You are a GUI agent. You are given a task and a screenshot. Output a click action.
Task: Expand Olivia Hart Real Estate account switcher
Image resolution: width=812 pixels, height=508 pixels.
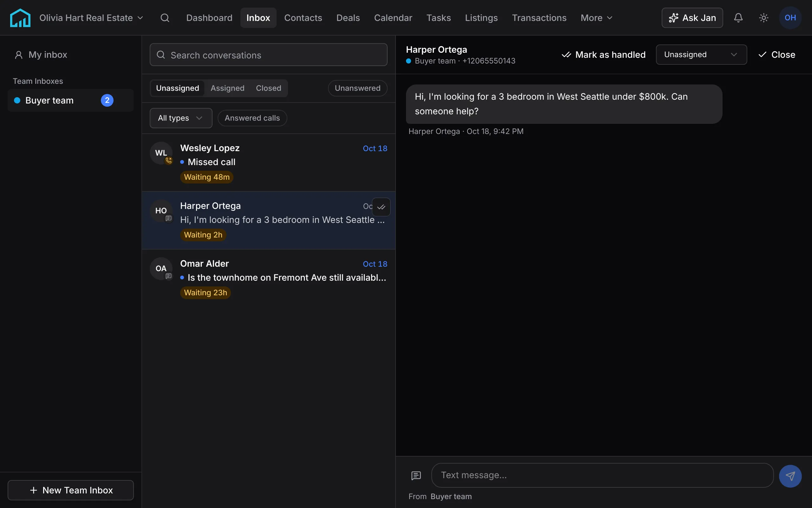coord(91,18)
